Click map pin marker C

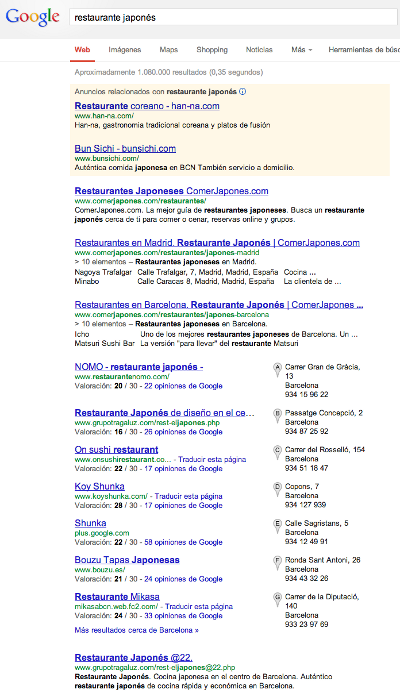[x=278, y=452]
